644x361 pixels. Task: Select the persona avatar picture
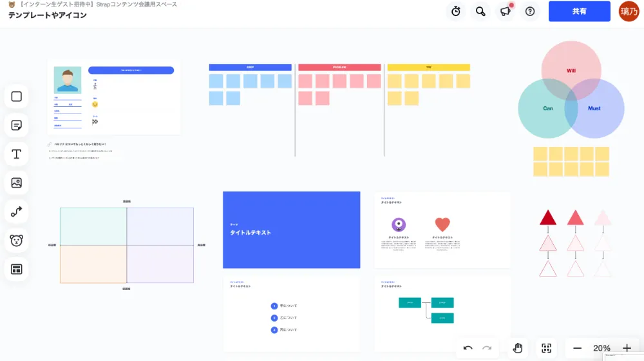(68, 80)
